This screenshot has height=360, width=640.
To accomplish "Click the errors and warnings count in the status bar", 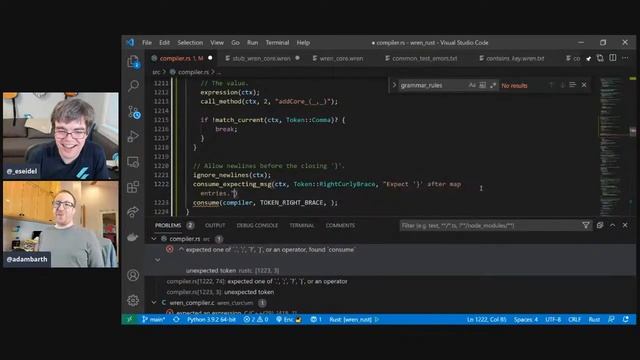I will pyautogui.click(x=256, y=320).
